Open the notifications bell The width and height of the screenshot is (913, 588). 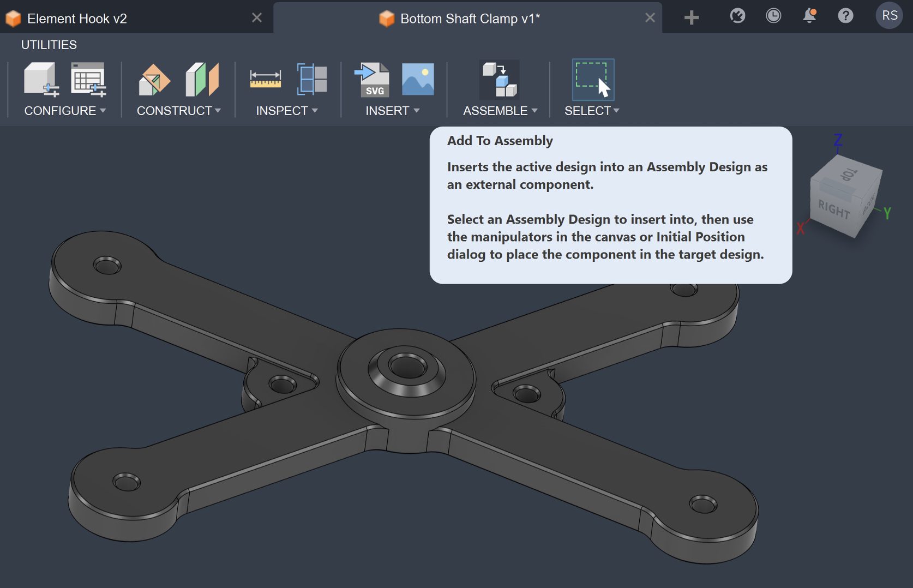809,16
